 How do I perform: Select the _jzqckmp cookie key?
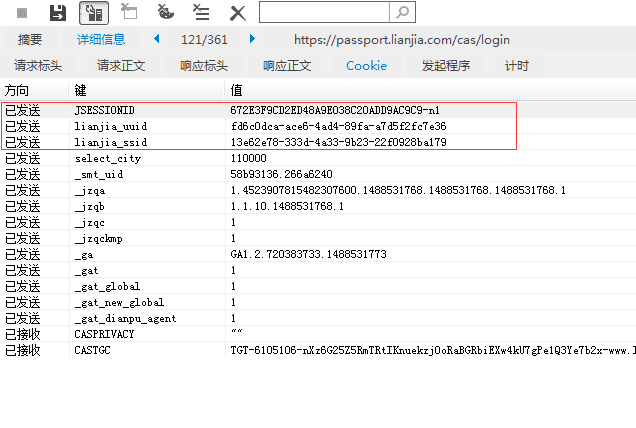pyautogui.click(x=99, y=239)
